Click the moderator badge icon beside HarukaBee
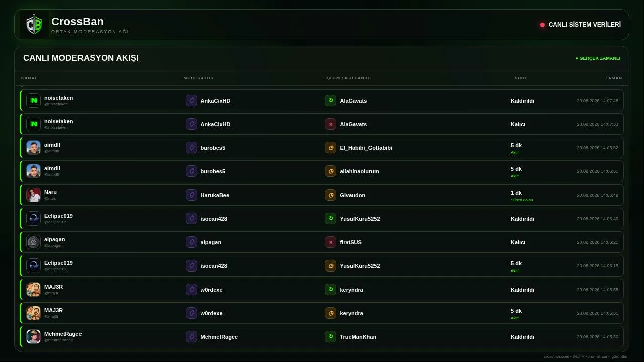The image size is (644, 362). 191,195
